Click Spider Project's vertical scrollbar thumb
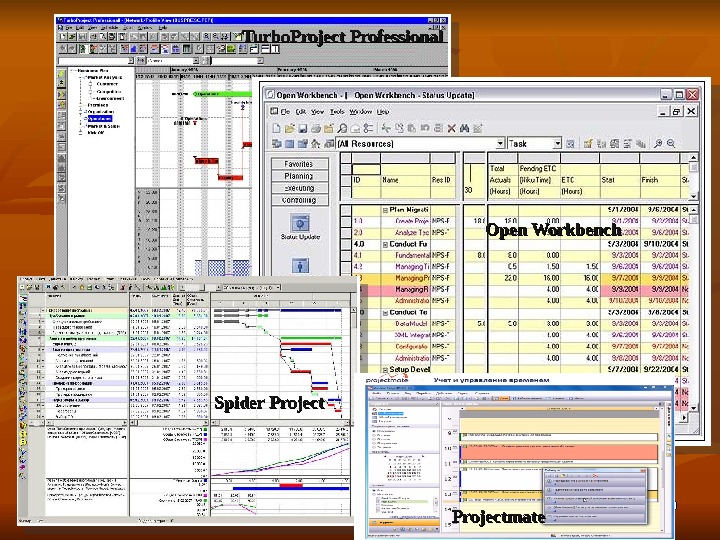This screenshot has height=540, width=720. (x=353, y=320)
